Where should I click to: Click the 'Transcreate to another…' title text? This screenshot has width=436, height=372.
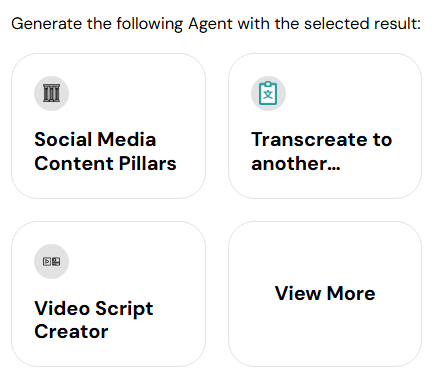tap(322, 151)
